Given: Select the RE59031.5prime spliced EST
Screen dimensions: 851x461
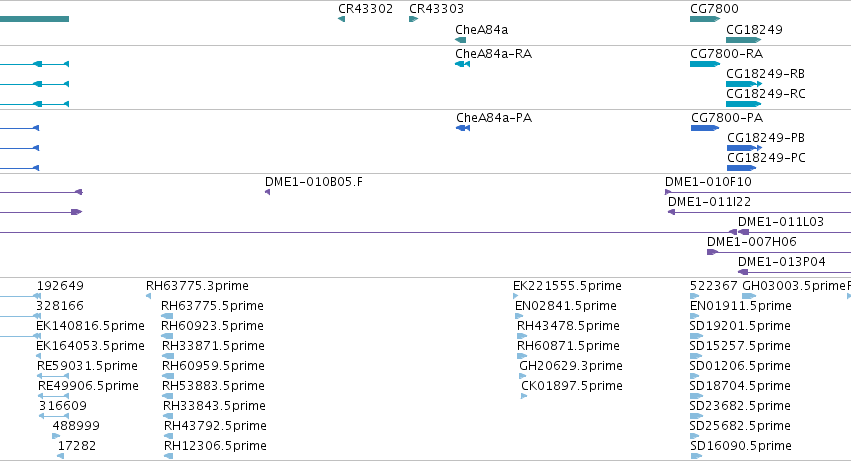Looking at the screenshot, I should pos(53,376).
